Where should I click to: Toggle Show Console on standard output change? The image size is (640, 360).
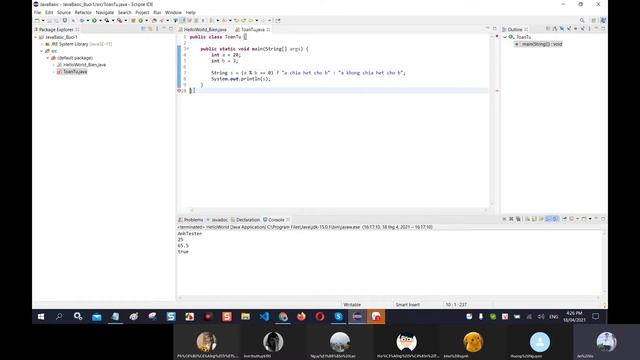pos(549,219)
